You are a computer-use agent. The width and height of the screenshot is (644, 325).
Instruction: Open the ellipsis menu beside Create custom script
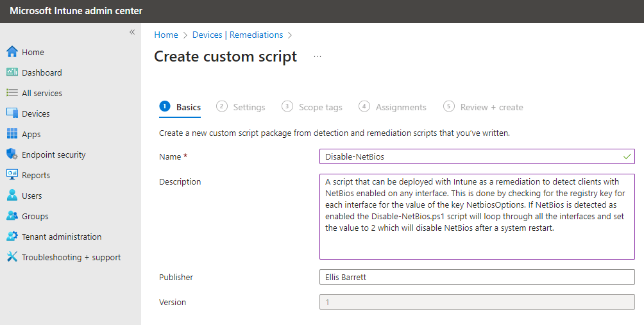click(x=318, y=56)
